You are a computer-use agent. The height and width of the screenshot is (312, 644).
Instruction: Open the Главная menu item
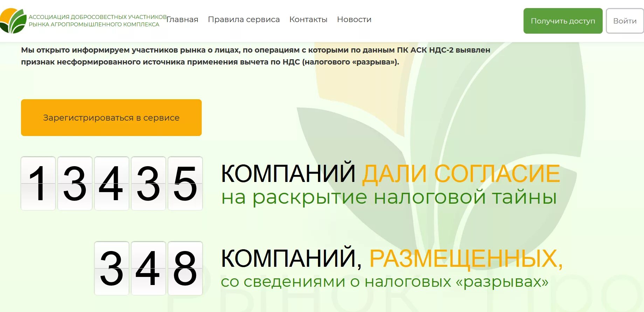[182, 20]
